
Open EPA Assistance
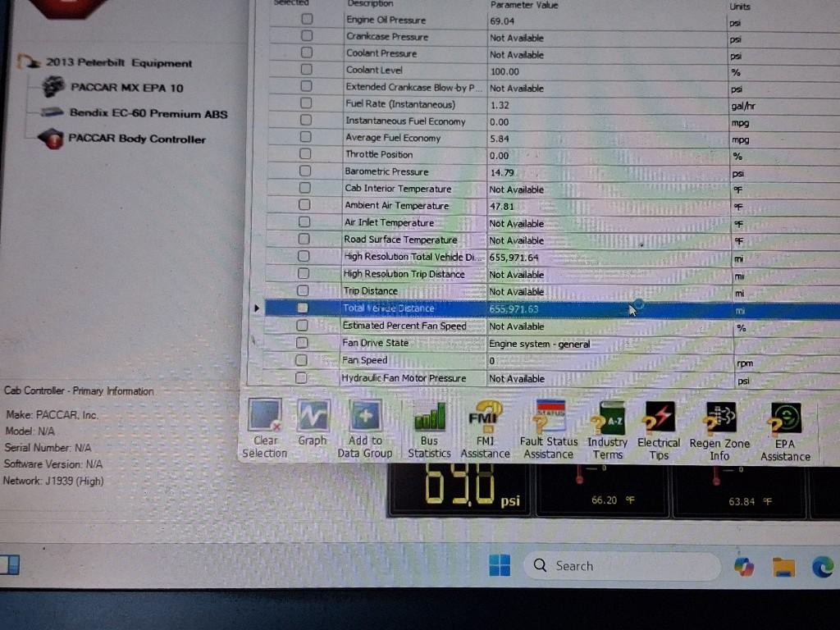(785, 419)
